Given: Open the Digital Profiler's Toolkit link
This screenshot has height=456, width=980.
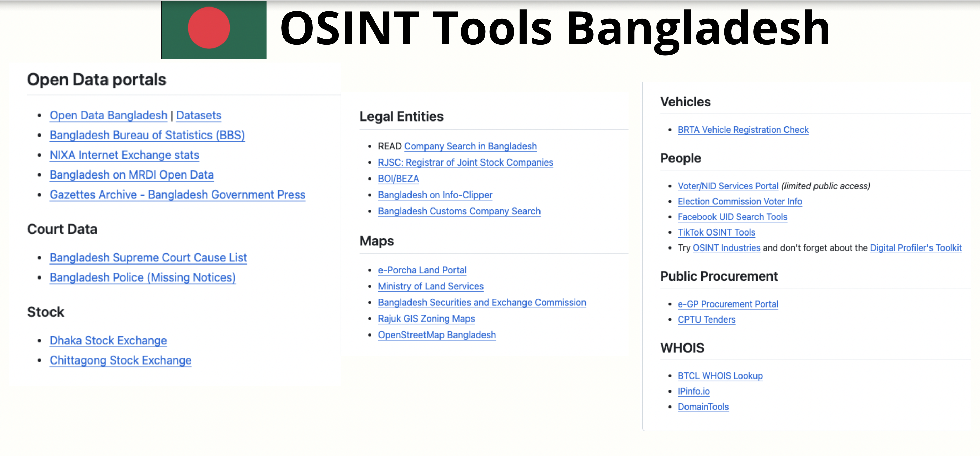Looking at the screenshot, I should [916, 248].
